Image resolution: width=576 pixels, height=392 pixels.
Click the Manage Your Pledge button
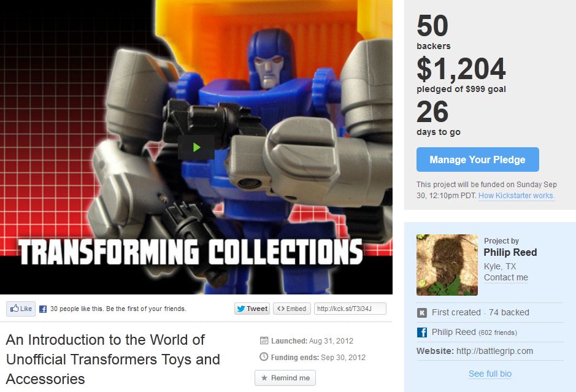coord(478,159)
